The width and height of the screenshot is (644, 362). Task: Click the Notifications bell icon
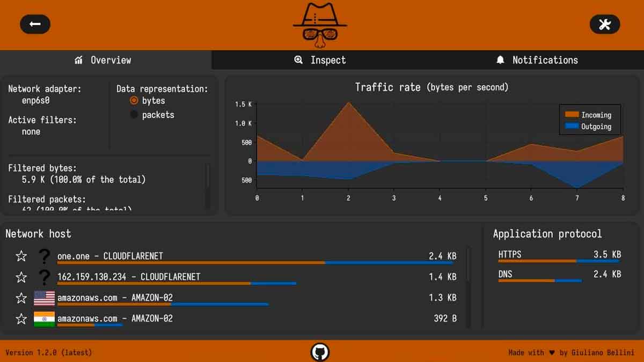pos(500,60)
